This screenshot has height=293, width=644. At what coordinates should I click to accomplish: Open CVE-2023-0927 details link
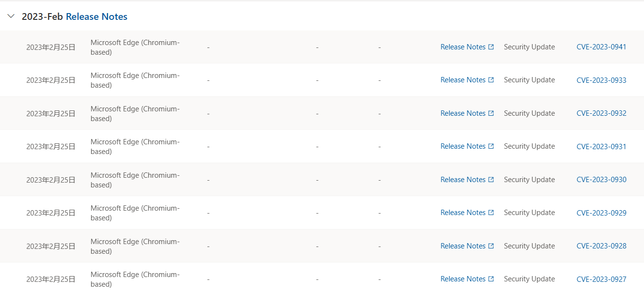[601, 279]
